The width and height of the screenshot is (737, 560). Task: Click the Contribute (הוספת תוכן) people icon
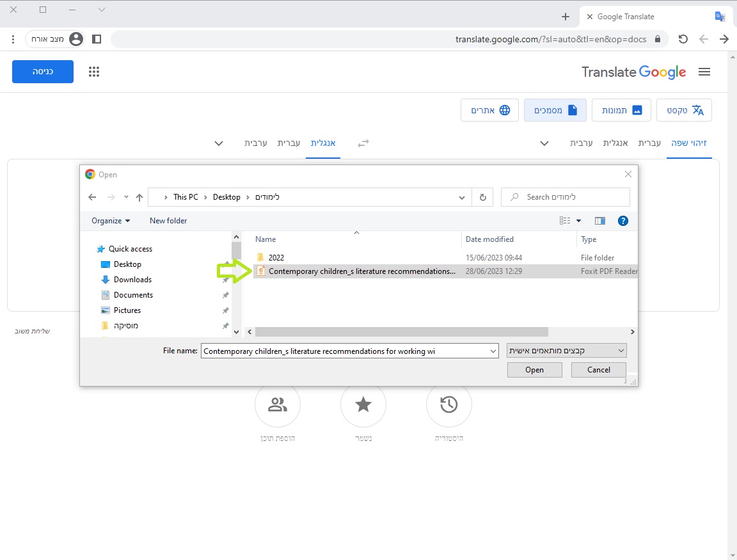278,404
